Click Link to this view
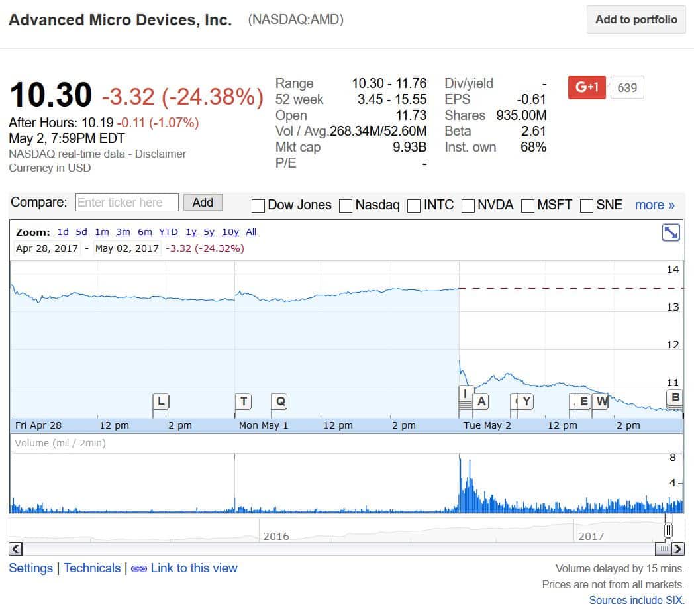The width and height of the screenshot is (694, 616). click(x=194, y=568)
